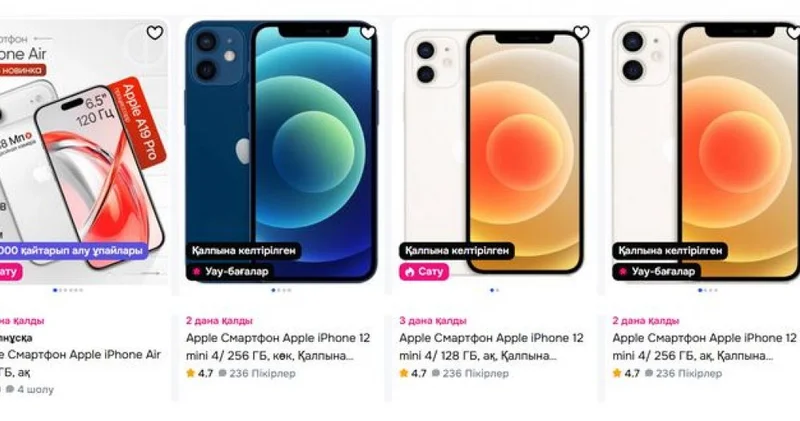Add blue iPhone 12 mini to favorites
Screen dimensions: 800x421
(368, 33)
